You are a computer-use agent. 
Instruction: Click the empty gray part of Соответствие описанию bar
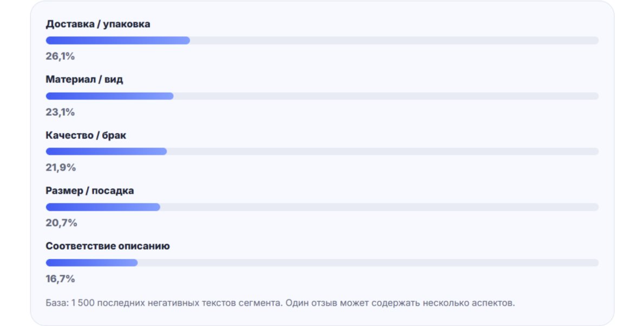tap(368, 262)
